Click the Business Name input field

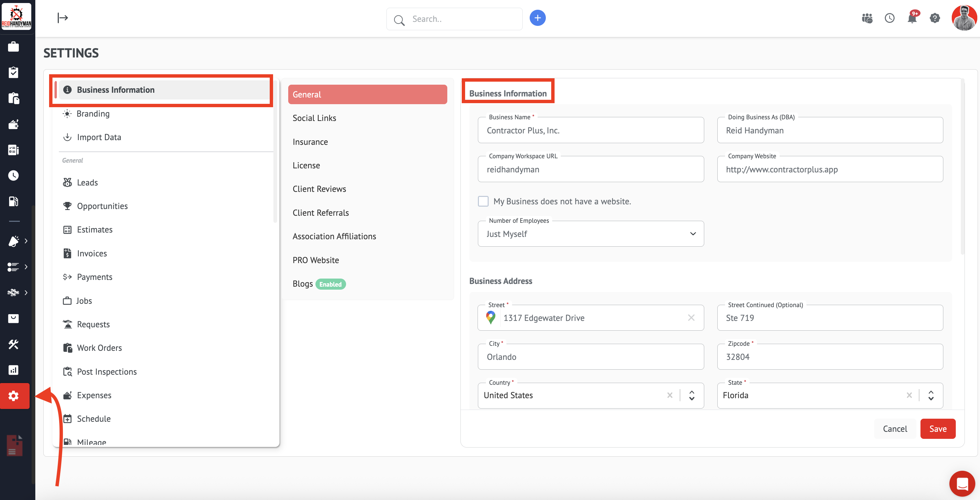click(591, 130)
